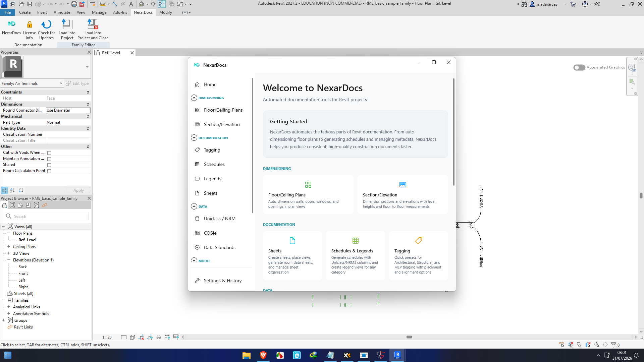This screenshot has width=644, height=362.
Task: Expand the Ceiling Plans tree node
Action: 9,247
